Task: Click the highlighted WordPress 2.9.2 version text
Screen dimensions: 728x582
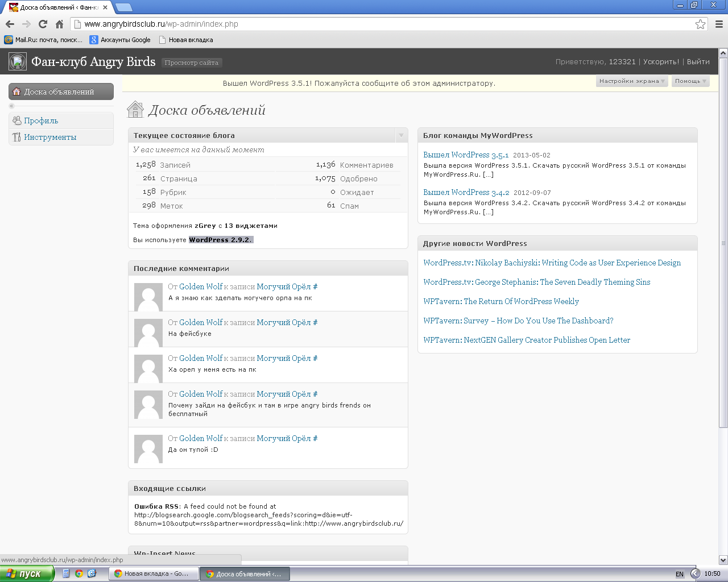Action: pyautogui.click(x=221, y=240)
